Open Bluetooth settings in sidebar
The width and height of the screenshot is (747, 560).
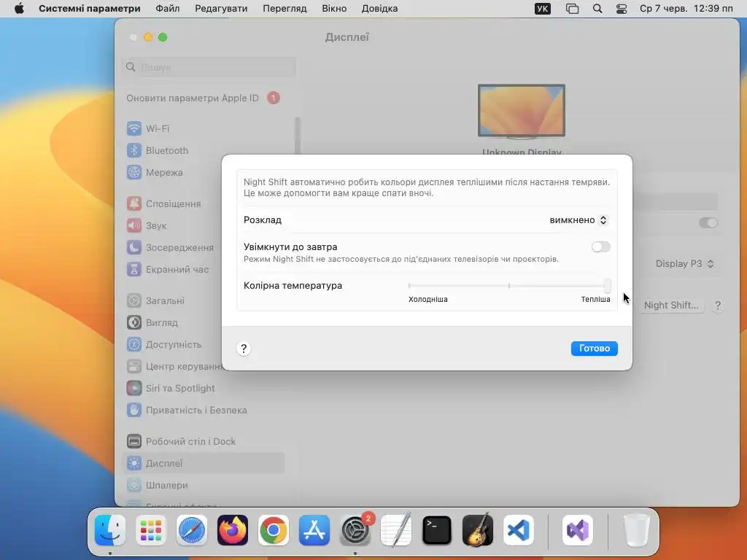coord(158,150)
